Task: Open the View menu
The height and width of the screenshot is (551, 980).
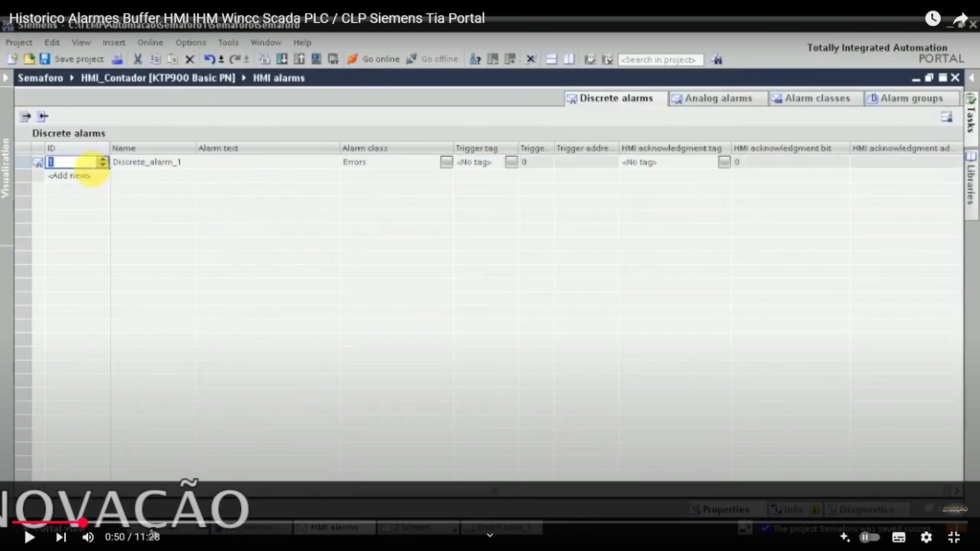Action: pos(81,42)
